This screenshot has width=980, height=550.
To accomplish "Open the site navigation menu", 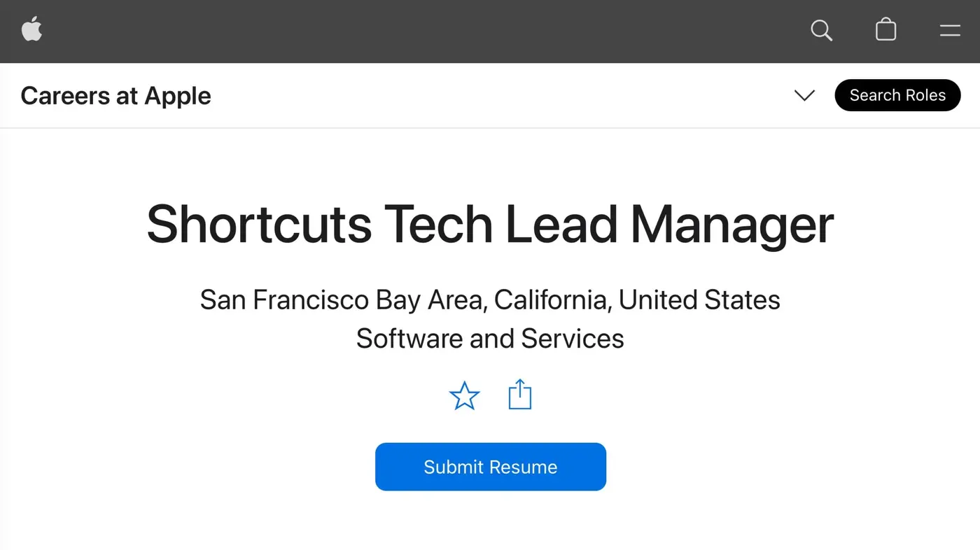I will [949, 30].
